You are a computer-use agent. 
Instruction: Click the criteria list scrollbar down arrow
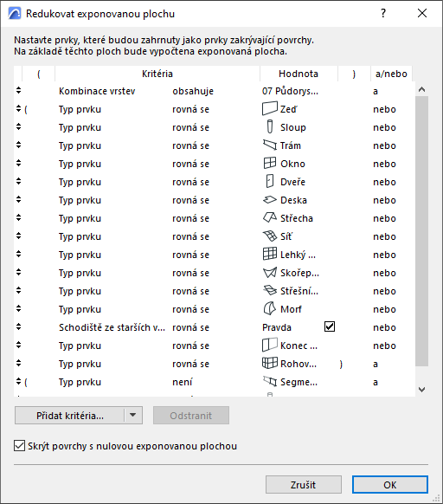421,389
